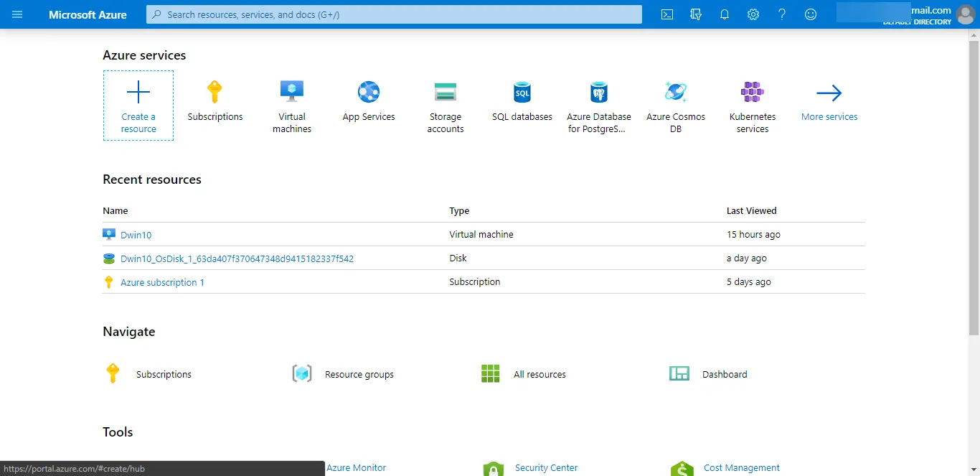
Task: Click the '15 hours ago' cell
Action: [x=753, y=234]
